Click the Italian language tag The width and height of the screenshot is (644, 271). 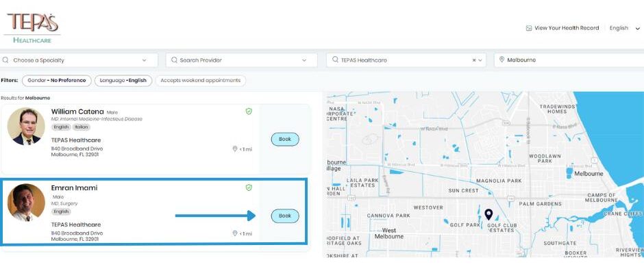point(82,127)
